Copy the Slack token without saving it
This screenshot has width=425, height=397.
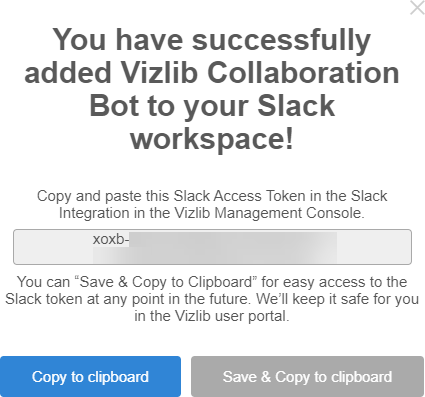[x=90, y=376]
